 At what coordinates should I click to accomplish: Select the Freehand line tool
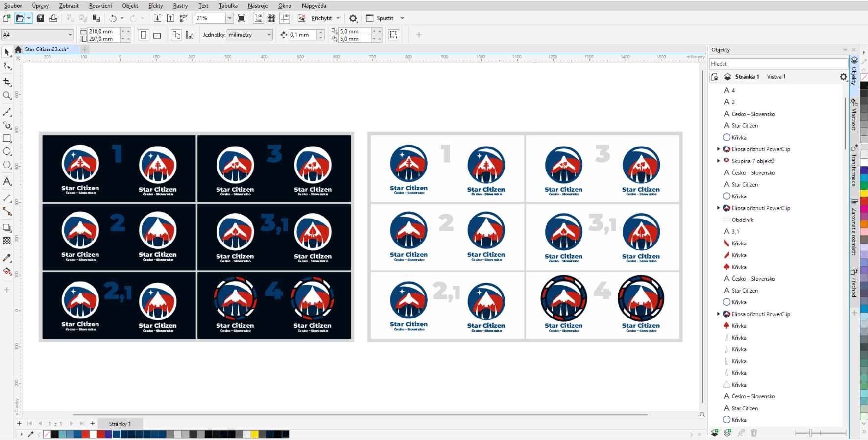pyautogui.click(x=7, y=112)
